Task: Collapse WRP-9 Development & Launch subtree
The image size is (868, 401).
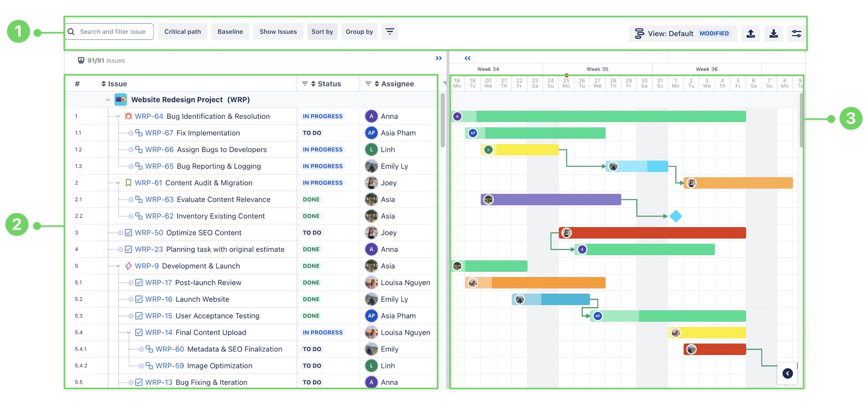Action: [118, 266]
